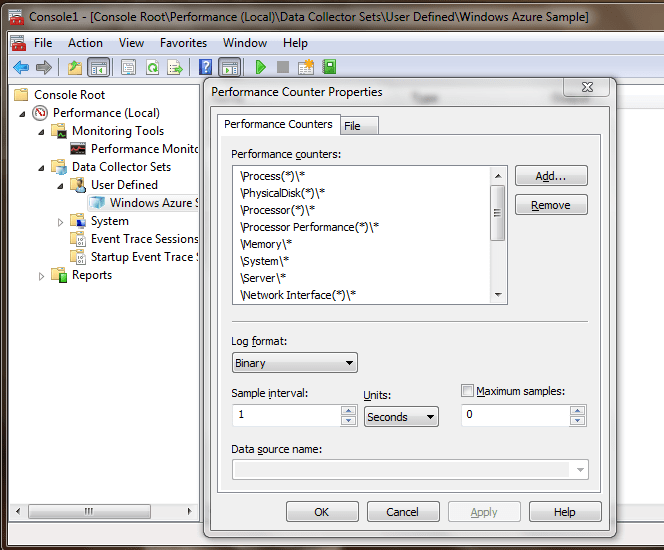Switch to the File tab
The width and height of the screenshot is (664, 550).
click(x=359, y=126)
